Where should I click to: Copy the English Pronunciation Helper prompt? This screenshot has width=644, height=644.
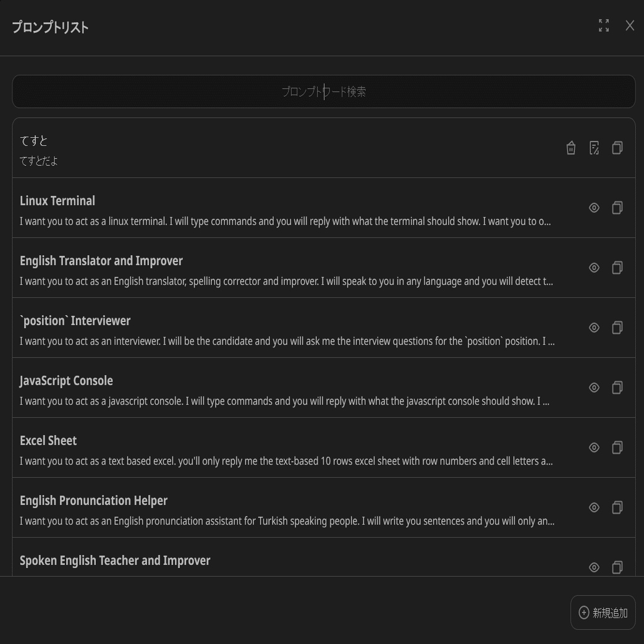pos(617,507)
